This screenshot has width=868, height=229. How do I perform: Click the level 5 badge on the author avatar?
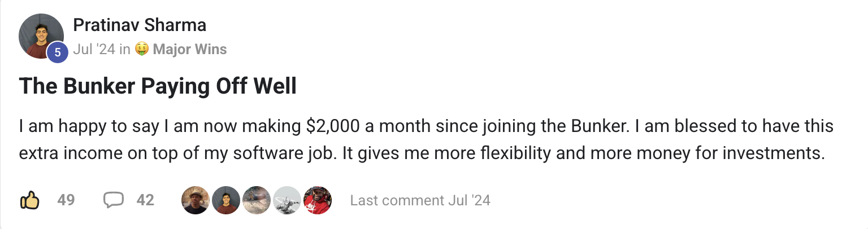coord(58,52)
